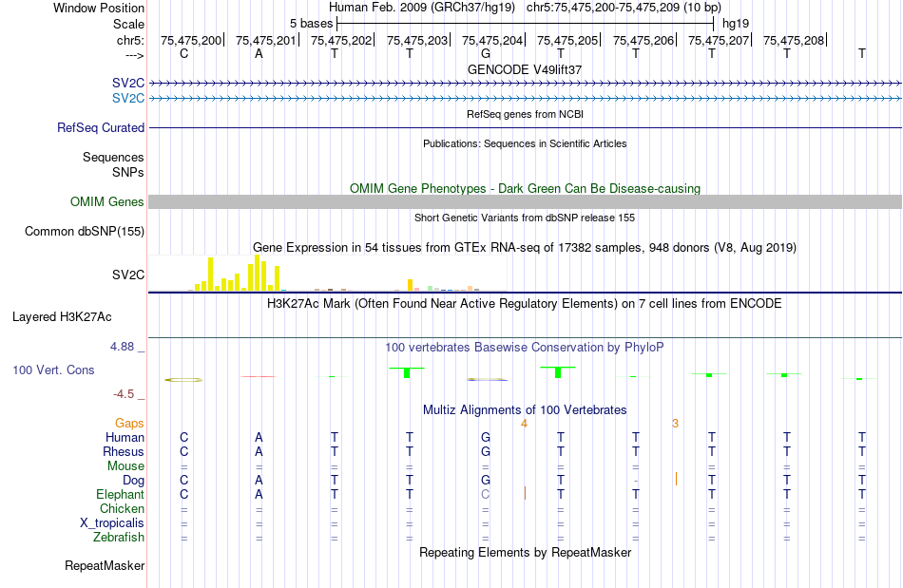Select the Elephant alignment row label

(x=120, y=495)
